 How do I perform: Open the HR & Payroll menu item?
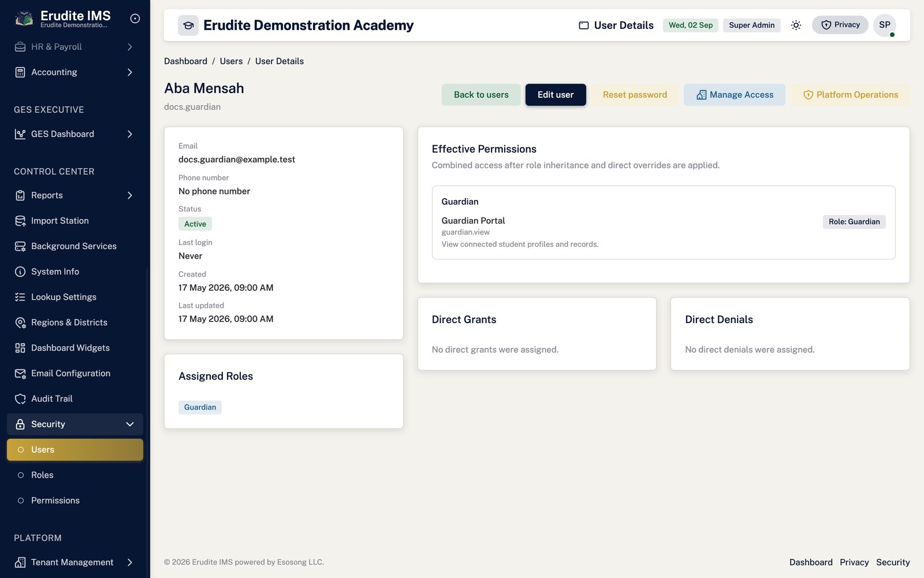[75, 47]
